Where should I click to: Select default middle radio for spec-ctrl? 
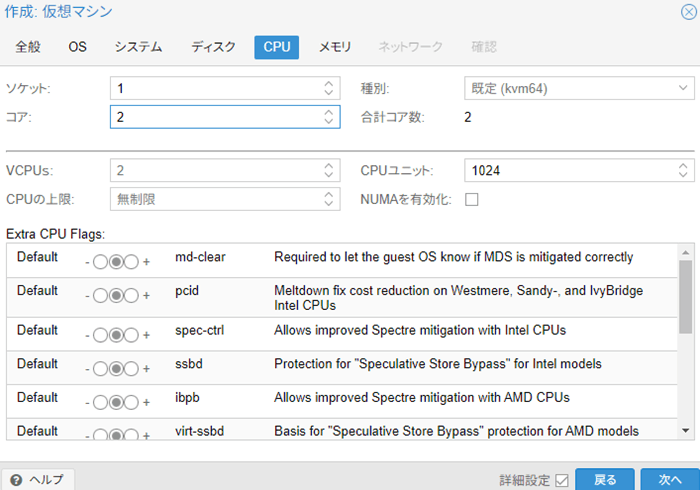click(116, 335)
